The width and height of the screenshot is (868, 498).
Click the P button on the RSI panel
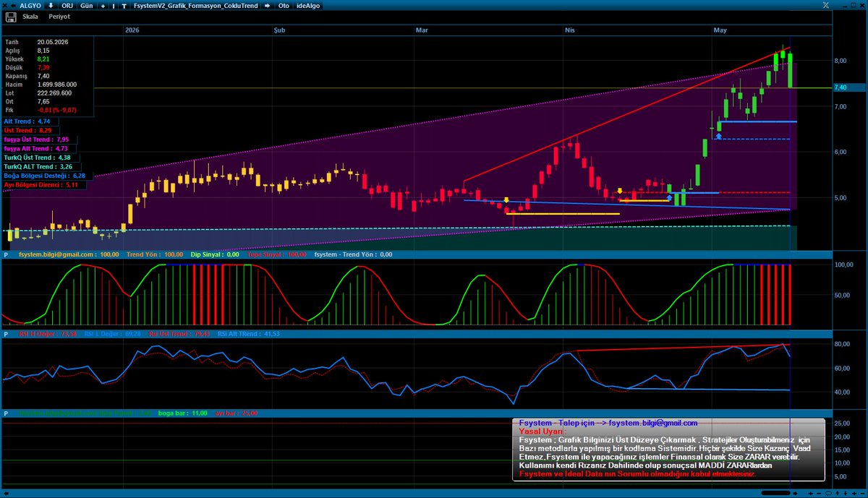pos(5,334)
